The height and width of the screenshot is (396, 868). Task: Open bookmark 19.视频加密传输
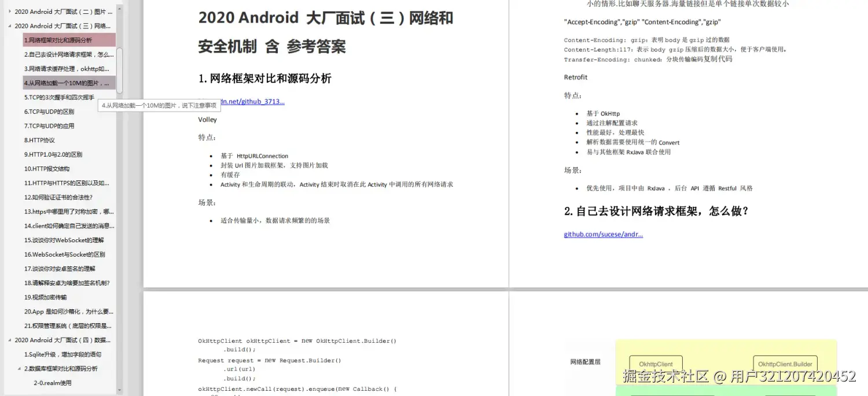click(x=45, y=297)
